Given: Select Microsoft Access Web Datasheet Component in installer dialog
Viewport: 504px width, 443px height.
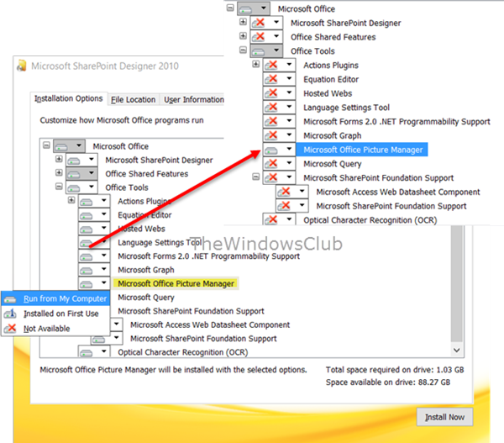Looking at the screenshot, I should click(210, 325).
